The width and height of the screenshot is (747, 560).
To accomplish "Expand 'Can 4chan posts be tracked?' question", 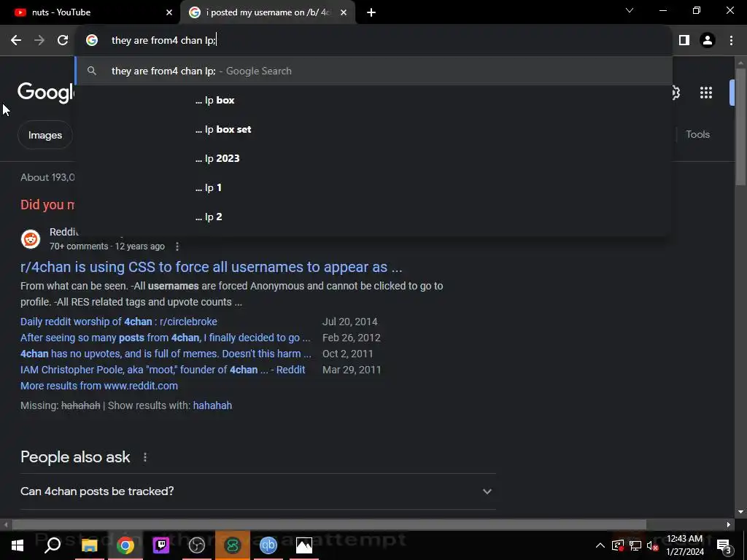I will [258, 491].
